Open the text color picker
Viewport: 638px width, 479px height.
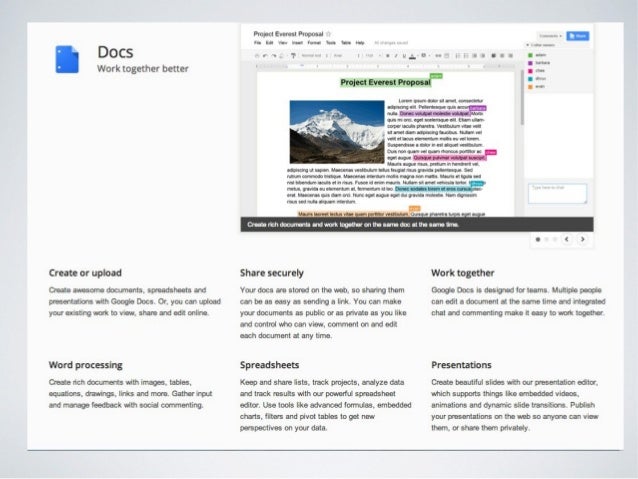coord(413,56)
